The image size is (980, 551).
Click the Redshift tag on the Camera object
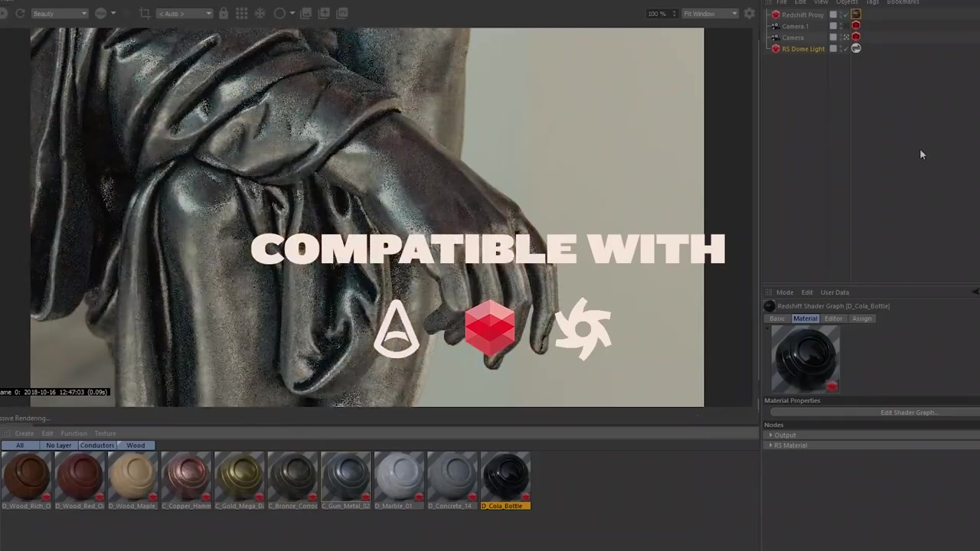click(x=857, y=37)
